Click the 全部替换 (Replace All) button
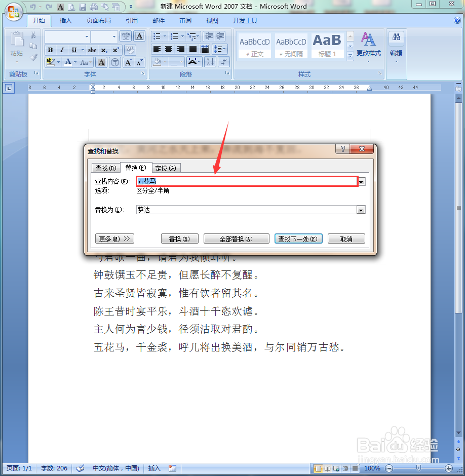 pos(236,239)
